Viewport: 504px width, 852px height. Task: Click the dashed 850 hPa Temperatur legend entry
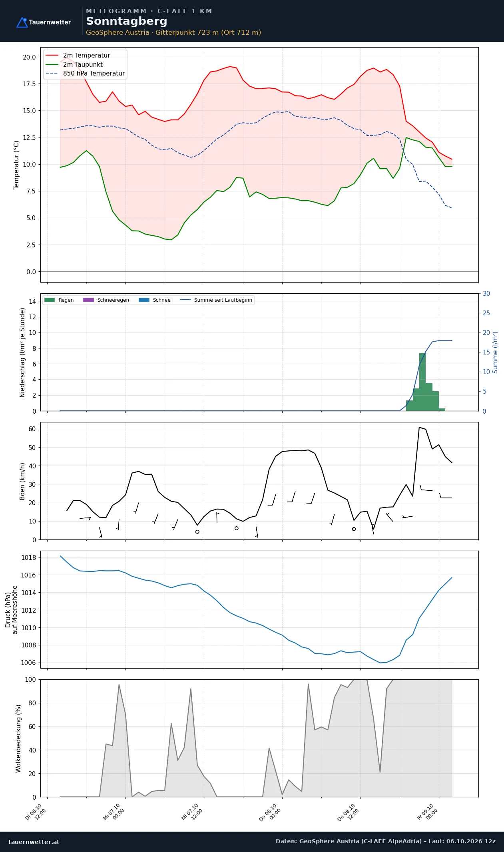(x=85, y=74)
